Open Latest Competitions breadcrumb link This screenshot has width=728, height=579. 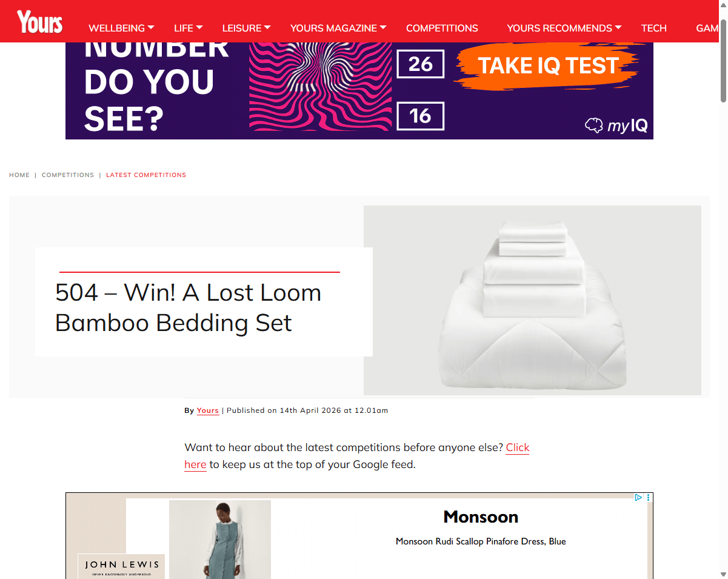pos(146,175)
